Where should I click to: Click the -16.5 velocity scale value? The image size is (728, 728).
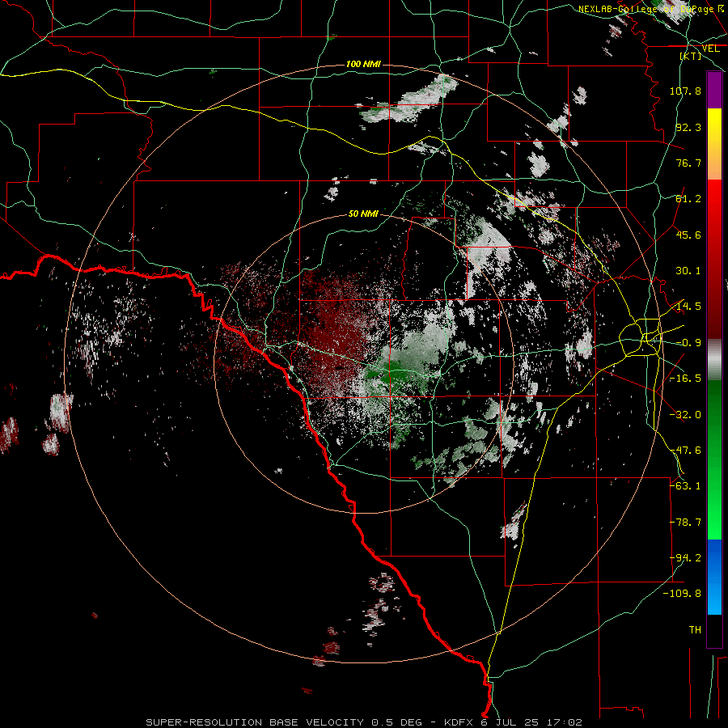coord(685,379)
